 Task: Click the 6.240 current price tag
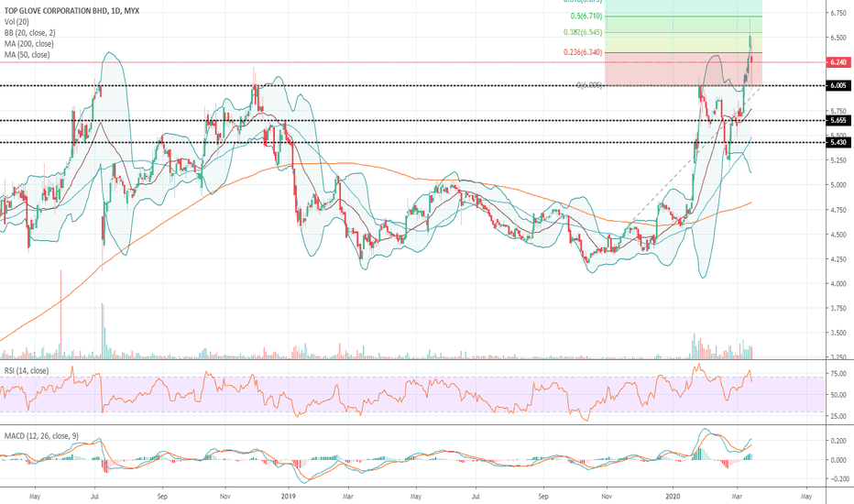click(838, 62)
